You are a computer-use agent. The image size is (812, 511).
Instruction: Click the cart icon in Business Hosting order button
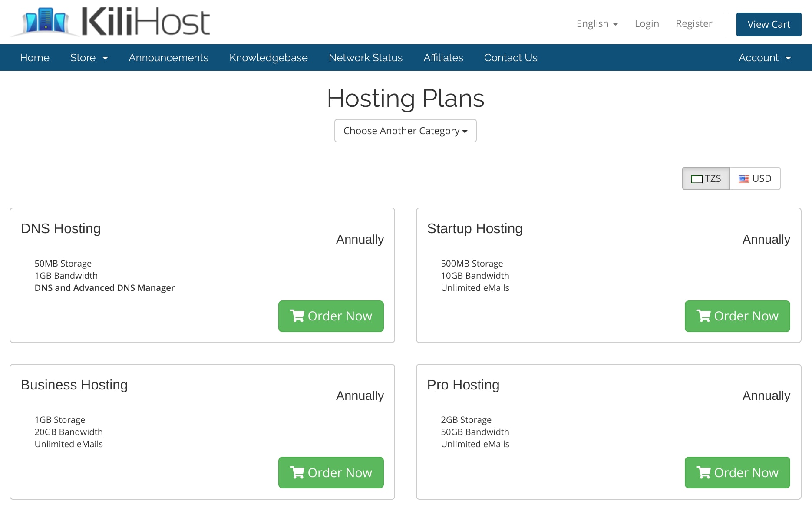297,472
